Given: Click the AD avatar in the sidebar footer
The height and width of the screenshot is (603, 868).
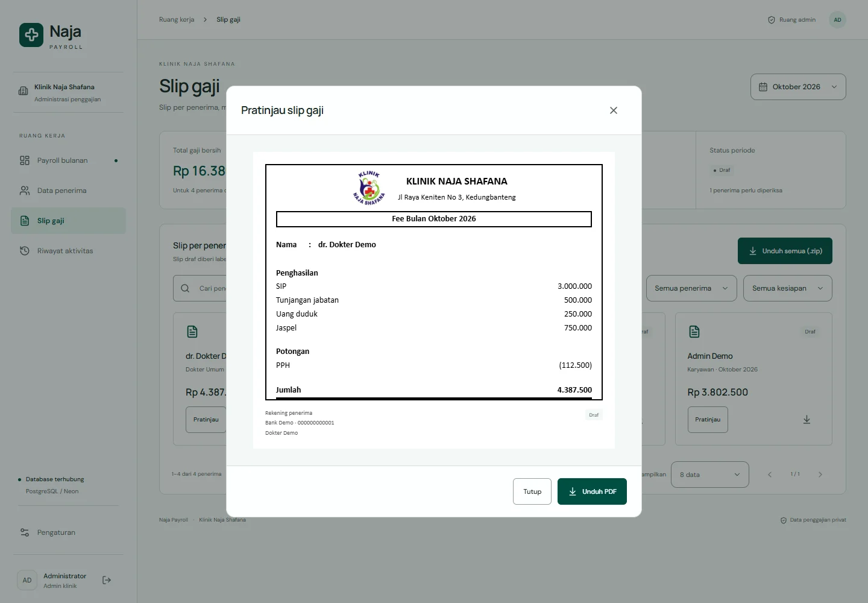Looking at the screenshot, I should coord(27,580).
